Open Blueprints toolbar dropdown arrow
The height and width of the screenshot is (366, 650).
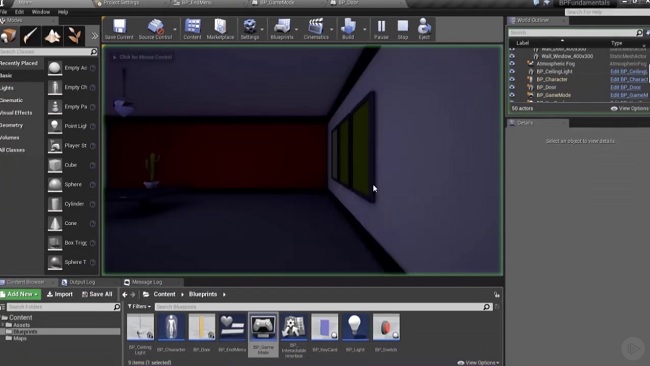296,29
